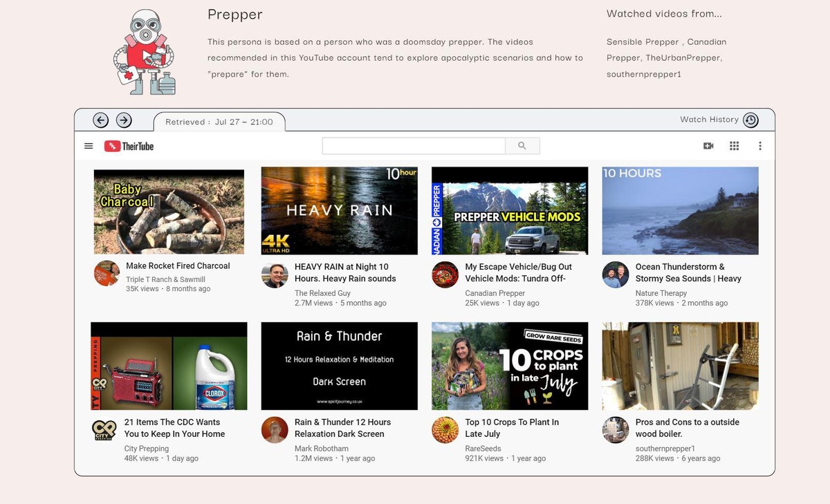The width and height of the screenshot is (830, 504).
Task: Click RareSeeds channel avatar
Action: 445,430
